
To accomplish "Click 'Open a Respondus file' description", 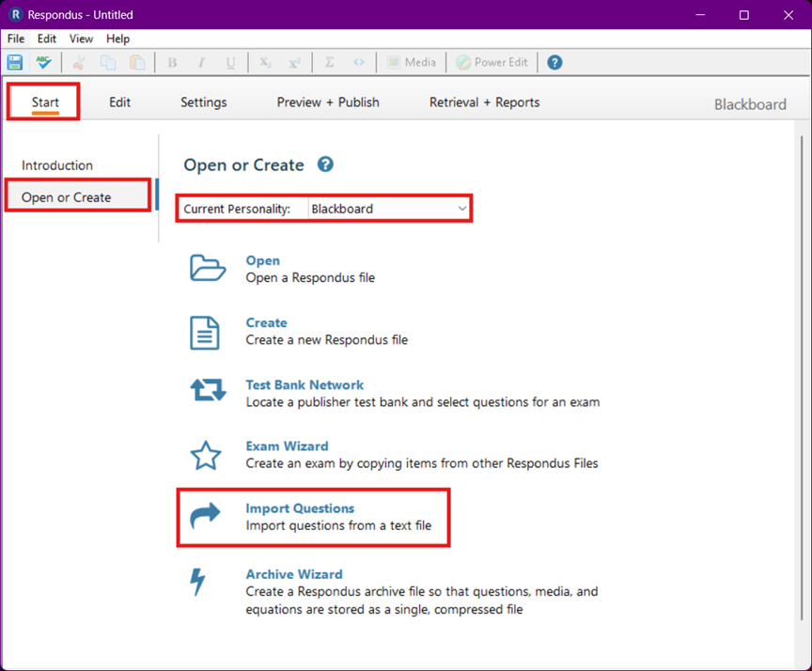I will (310, 277).
